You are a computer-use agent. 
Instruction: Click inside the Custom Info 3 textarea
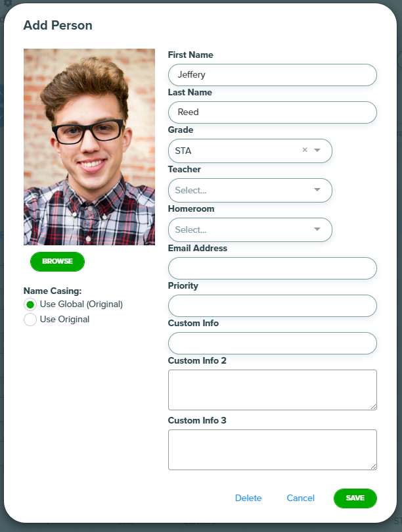[272, 450]
